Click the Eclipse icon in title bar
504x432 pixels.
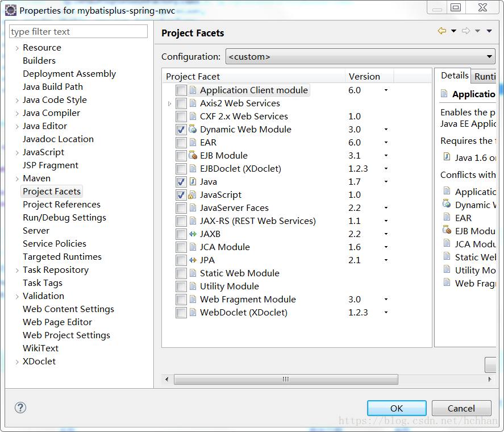pyautogui.click(x=11, y=10)
